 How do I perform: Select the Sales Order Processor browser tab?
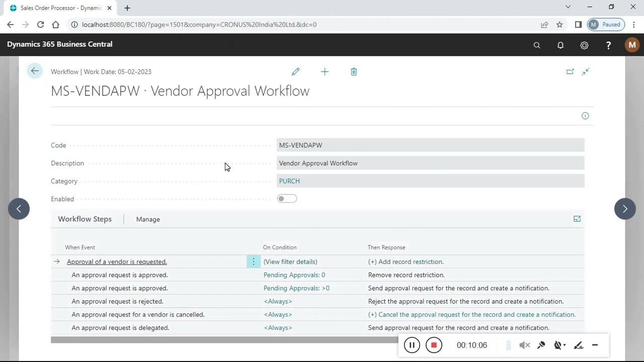pos(60,8)
